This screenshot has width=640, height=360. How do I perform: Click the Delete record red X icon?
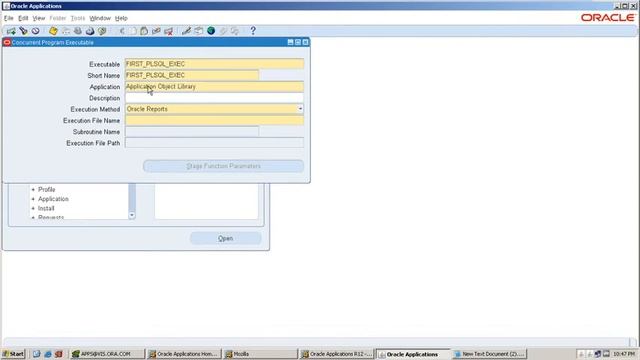(x=169, y=31)
